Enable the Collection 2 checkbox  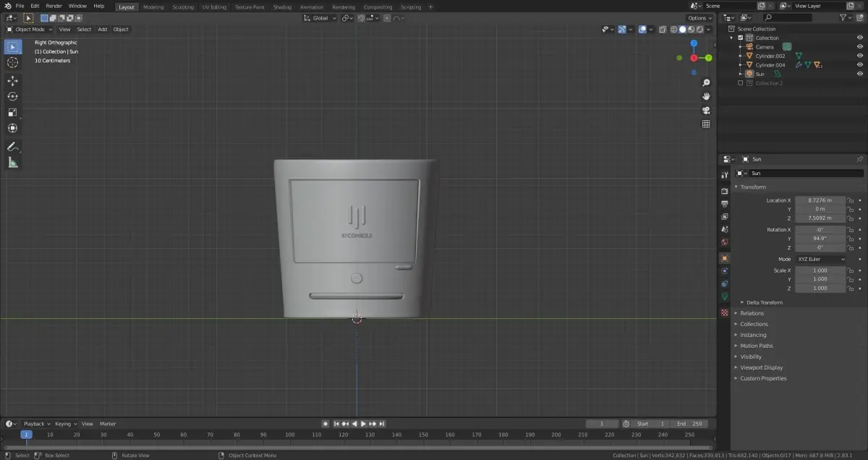(x=740, y=83)
